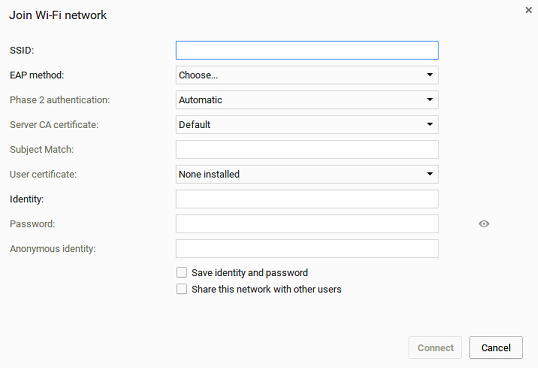Screen dimensions: 538x368
Task: Close the Join Wi-Fi network dialog
Action: point(528,10)
